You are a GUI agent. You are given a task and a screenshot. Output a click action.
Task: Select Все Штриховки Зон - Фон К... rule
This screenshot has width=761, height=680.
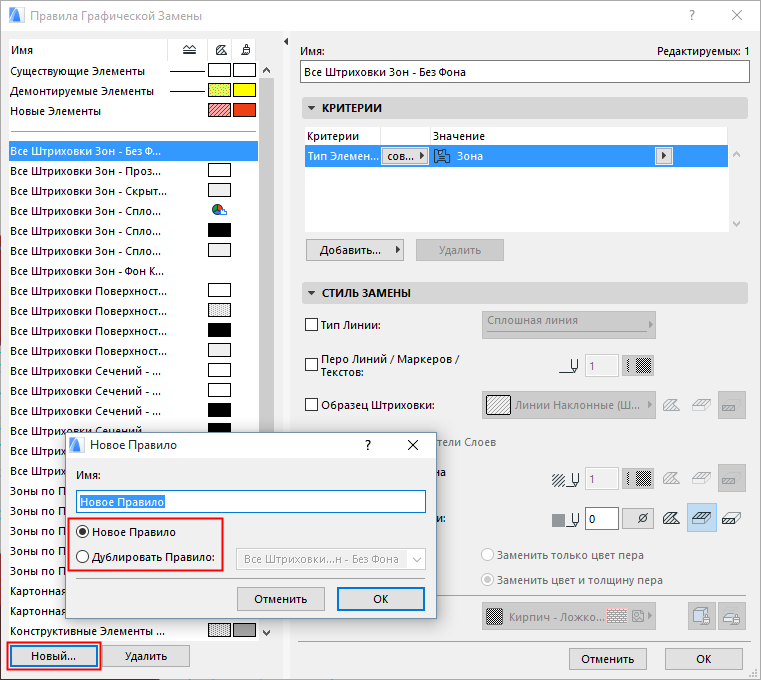coord(133,271)
